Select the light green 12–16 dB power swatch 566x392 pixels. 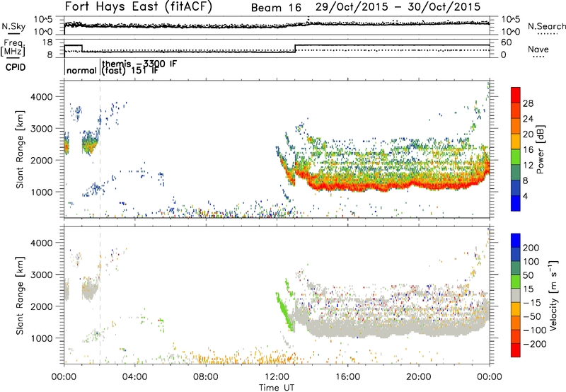[x=516, y=157]
